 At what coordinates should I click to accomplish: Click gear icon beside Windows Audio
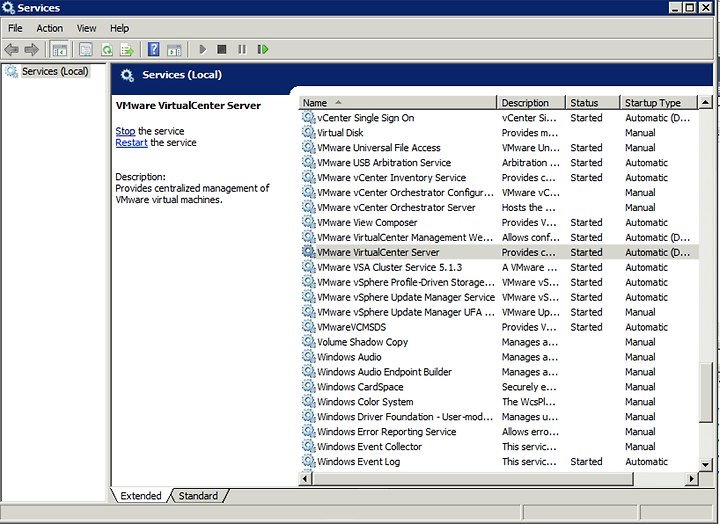(x=309, y=357)
